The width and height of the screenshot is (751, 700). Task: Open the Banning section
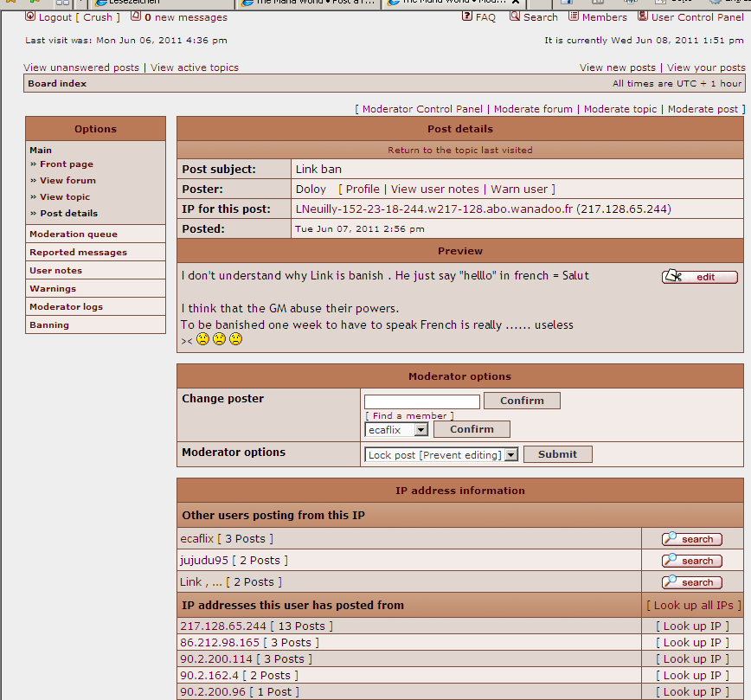pos(48,324)
